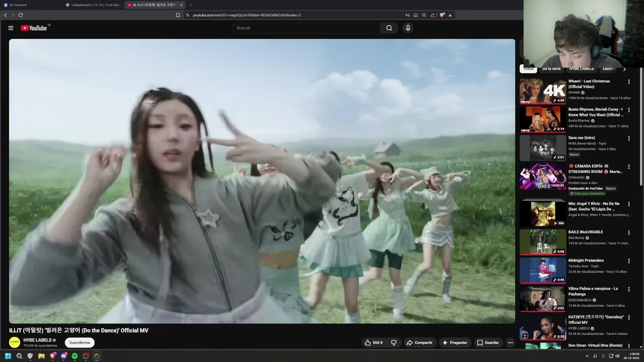Click the search magnifier button
The height and width of the screenshot is (362, 644).
[389, 28]
